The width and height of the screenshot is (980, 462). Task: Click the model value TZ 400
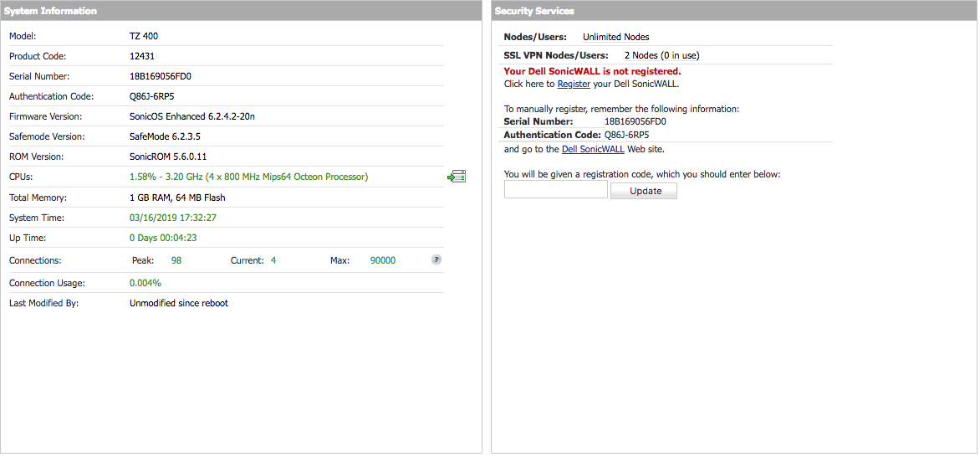point(144,36)
